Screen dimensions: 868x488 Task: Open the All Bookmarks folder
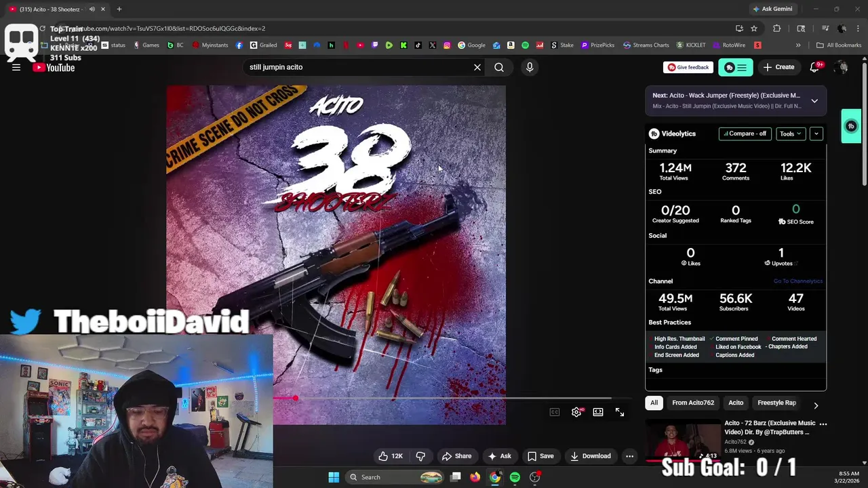point(839,45)
